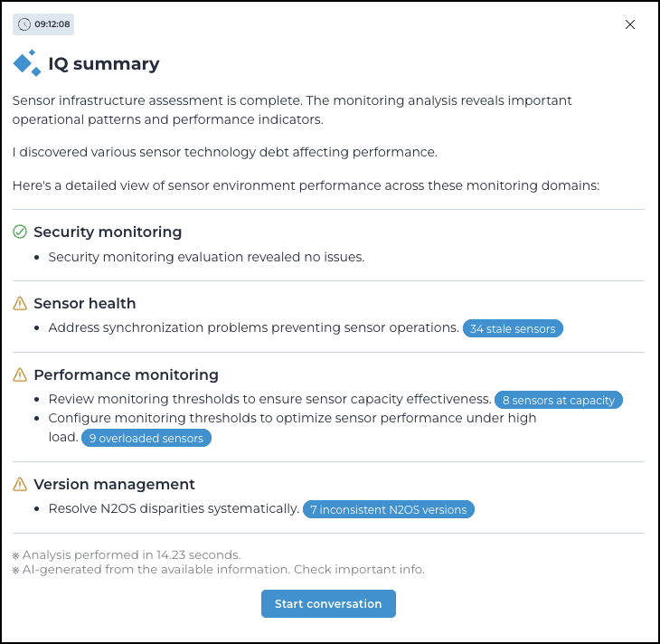Click the AI-generated disclaimer footnote
This screenshot has height=644, width=660.
[223, 570]
